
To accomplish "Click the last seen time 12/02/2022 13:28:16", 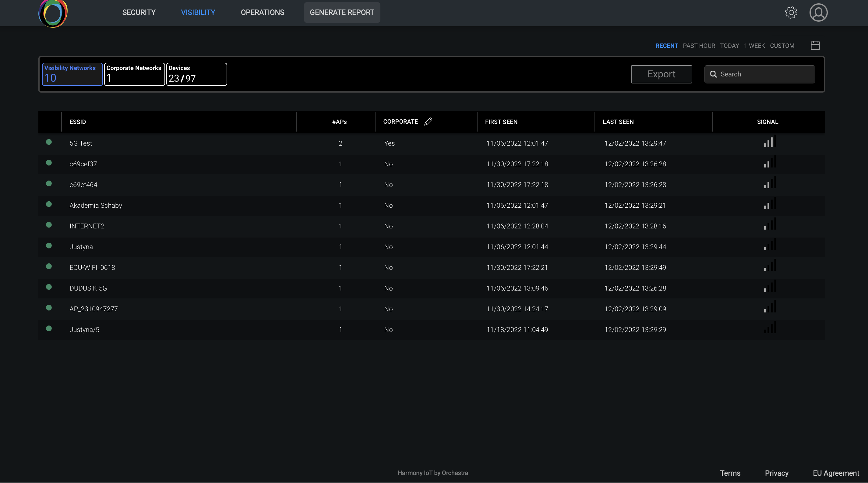I will (x=635, y=226).
